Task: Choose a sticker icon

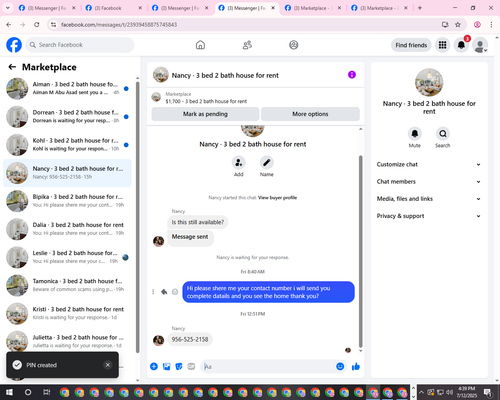Action: pyautogui.click(x=179, y=367)
